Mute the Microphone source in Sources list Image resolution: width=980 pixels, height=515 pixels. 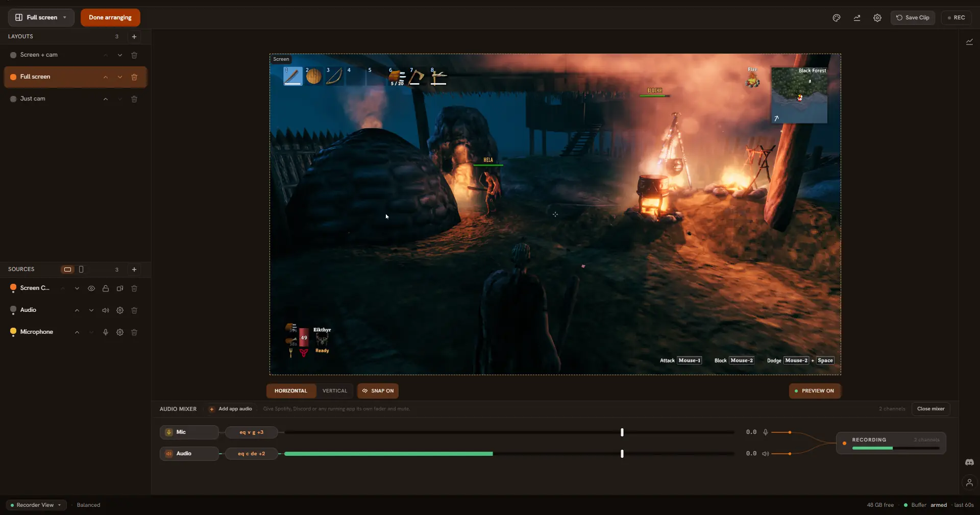coord(106,332)
